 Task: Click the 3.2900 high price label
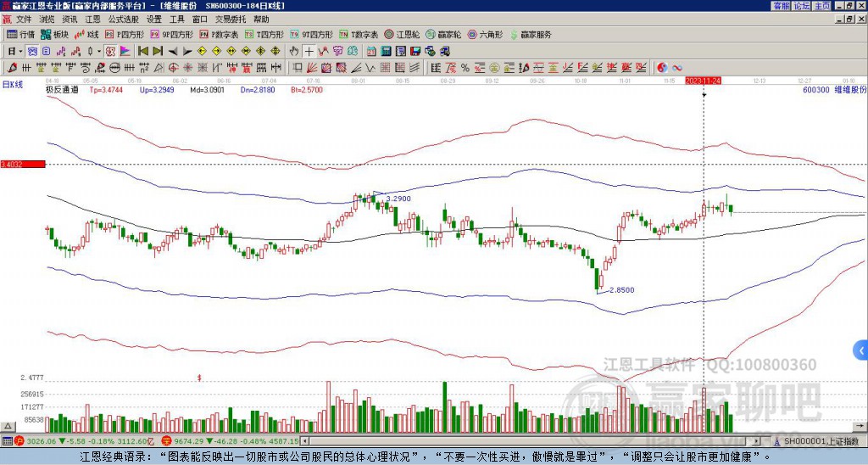[x=398, y=199]
